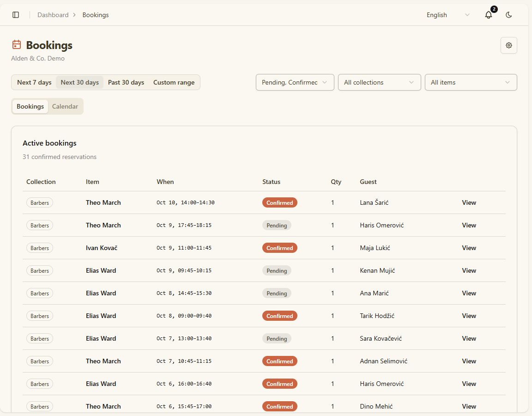Click guest name Adnan Selimović
The width and height of the screenshot is (532, 416).
[383, 361]
